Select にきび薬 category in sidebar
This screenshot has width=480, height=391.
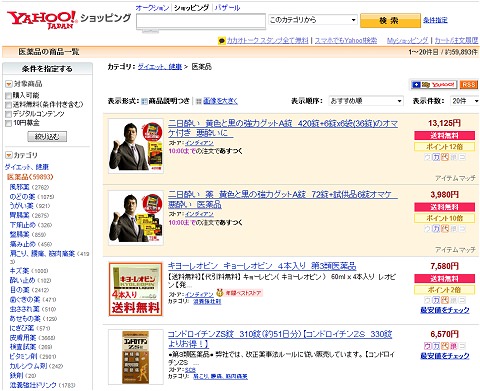(x=22, y=328)
